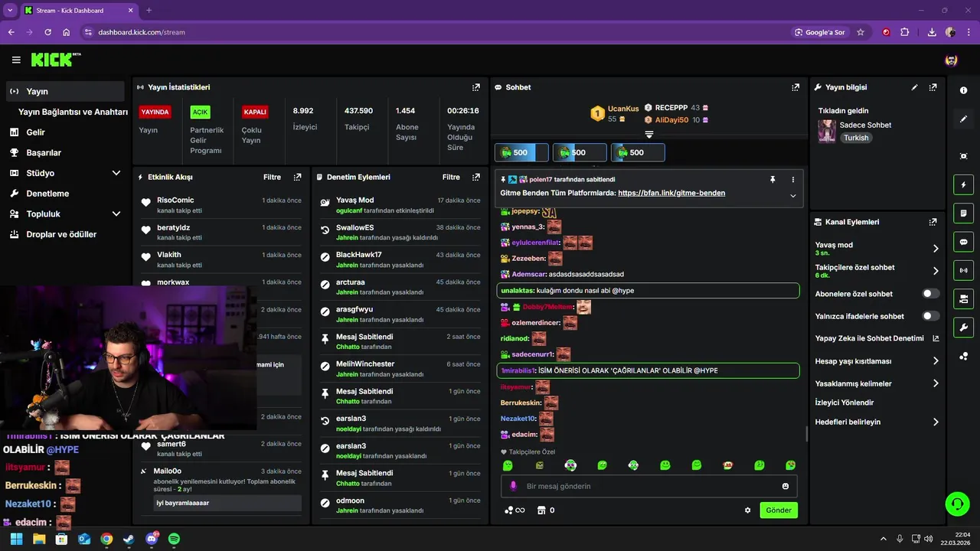Screen dimensions: 980x551
Task: Open Filtre in Denetim Eylemleri panel
Action: click(451, 177)
